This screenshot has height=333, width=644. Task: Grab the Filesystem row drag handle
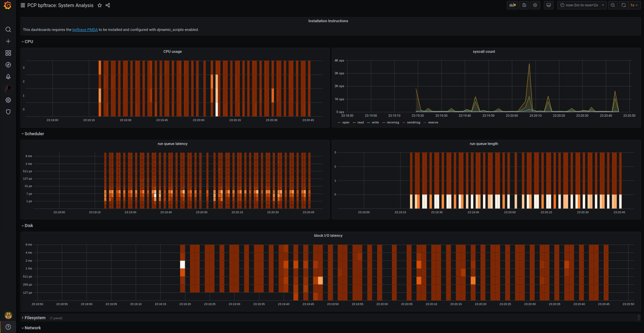[639, 318]
